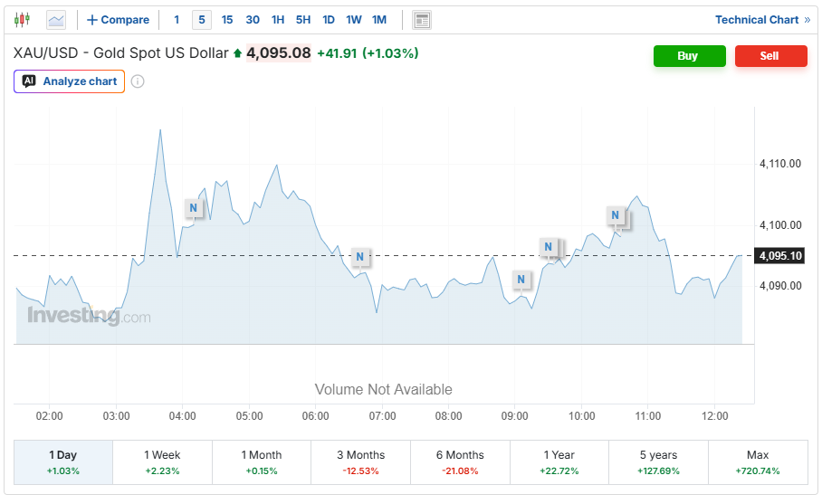Screen dimensions: 822x504
Task: Select the 15 minute interval
Action: 227,20
